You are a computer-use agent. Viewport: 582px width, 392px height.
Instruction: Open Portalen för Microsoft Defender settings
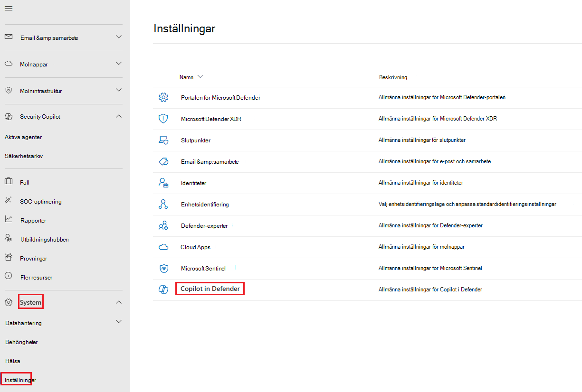pos(220,98)
